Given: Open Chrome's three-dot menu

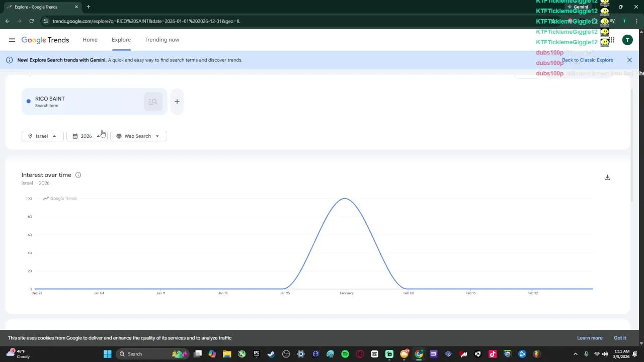Looking at the screenshot, I should [637, 21].
